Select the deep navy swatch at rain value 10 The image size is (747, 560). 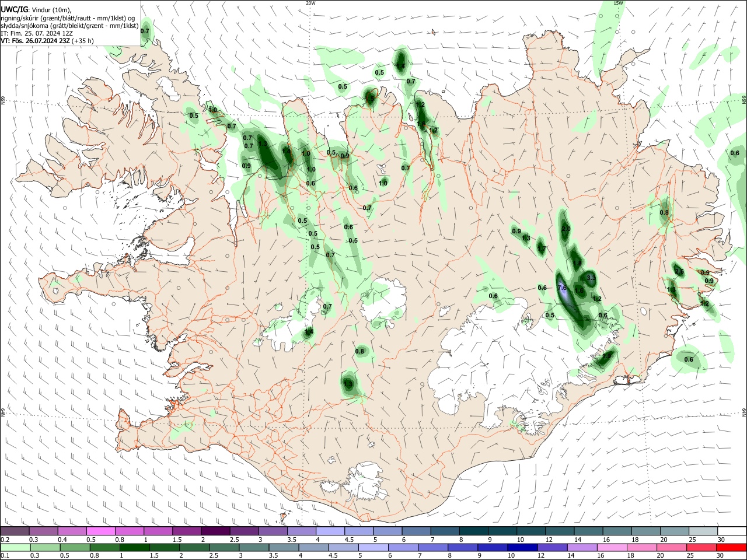tap(522, 547)
